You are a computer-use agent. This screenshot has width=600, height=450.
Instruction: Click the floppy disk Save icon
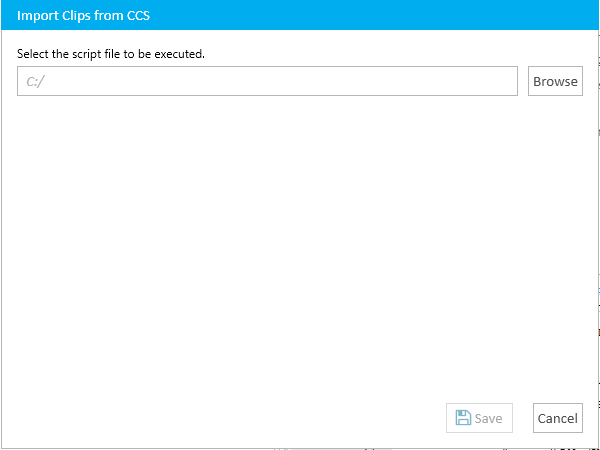point(463,418)
